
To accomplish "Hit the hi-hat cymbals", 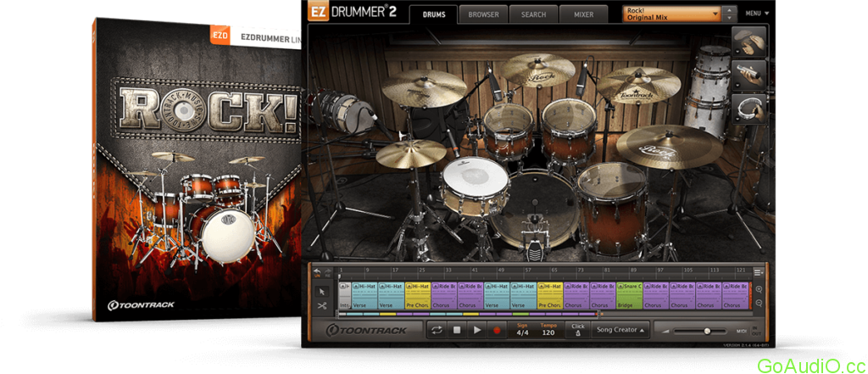I will pyautogui.click(x=411, y=153).
